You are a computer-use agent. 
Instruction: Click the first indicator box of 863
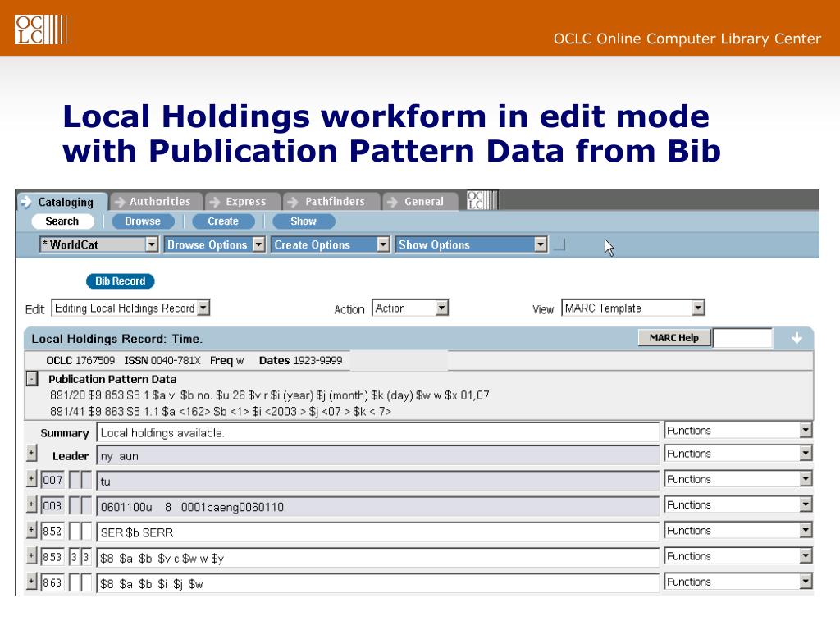pyautogui.click(x=75, y=583)
